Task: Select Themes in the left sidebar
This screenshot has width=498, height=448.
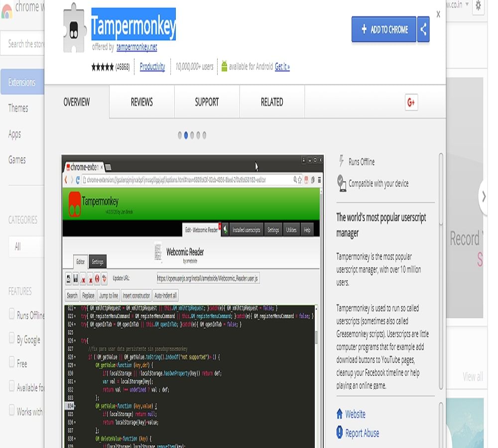Action: (18, 108)
